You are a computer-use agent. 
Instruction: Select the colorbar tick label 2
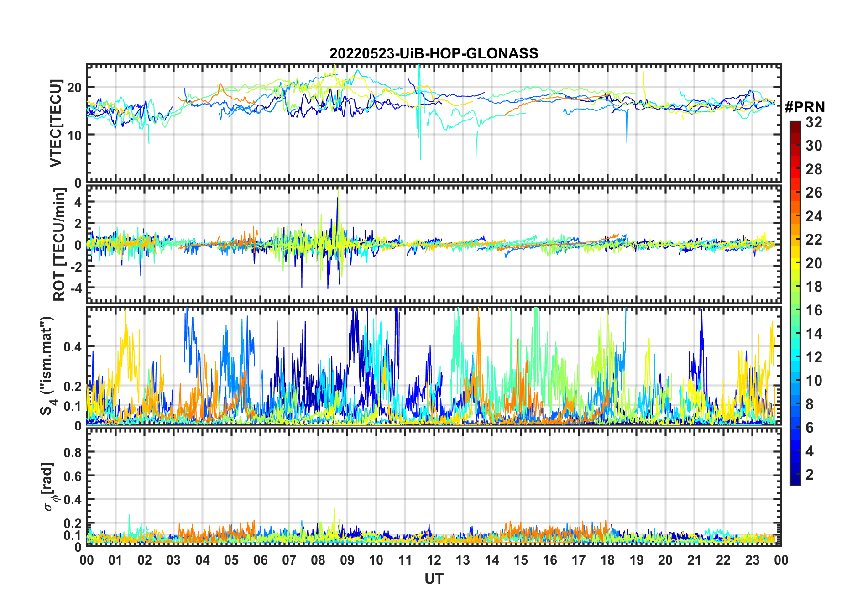click(810, 475)
